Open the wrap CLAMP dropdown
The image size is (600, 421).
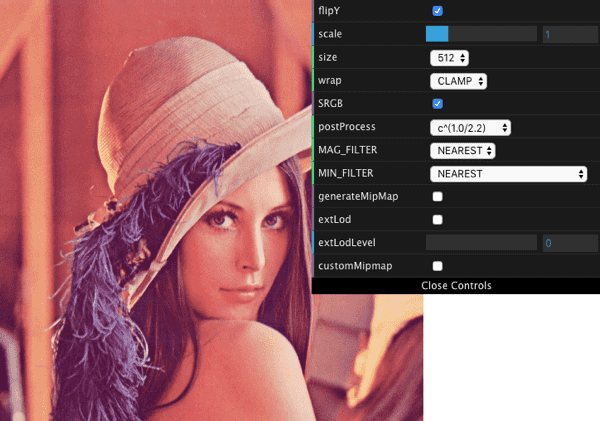[x=458, y=81]
